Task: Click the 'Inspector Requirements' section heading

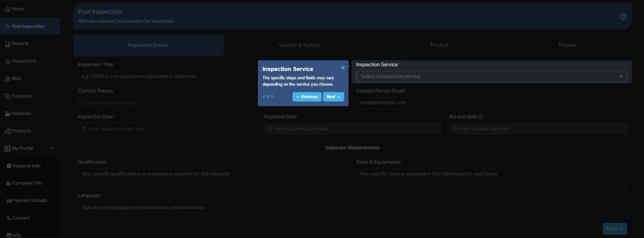Action: 352,147
